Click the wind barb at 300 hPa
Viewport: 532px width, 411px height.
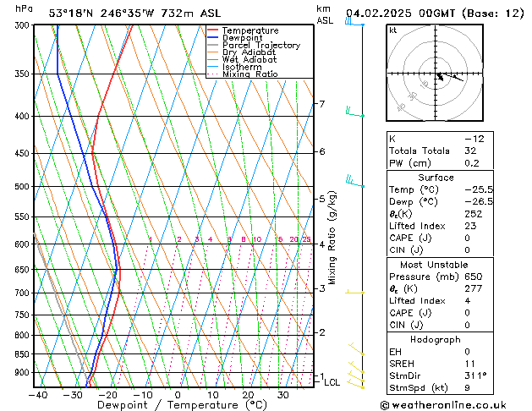pyautogui.click(x=354, y=22)
